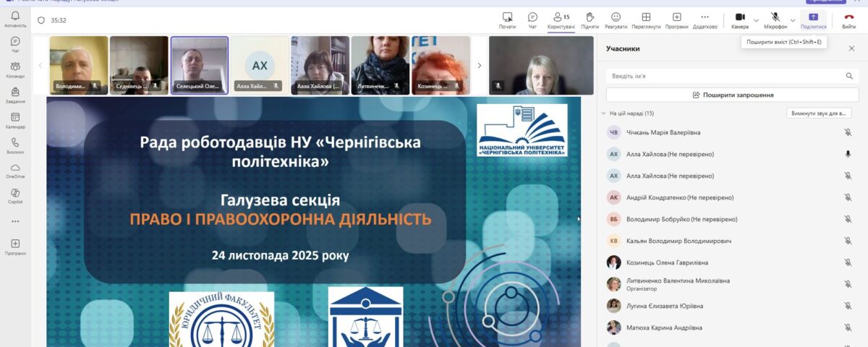
Task: Open the View (Переглянути) layout icon
Action: (646, 17)
